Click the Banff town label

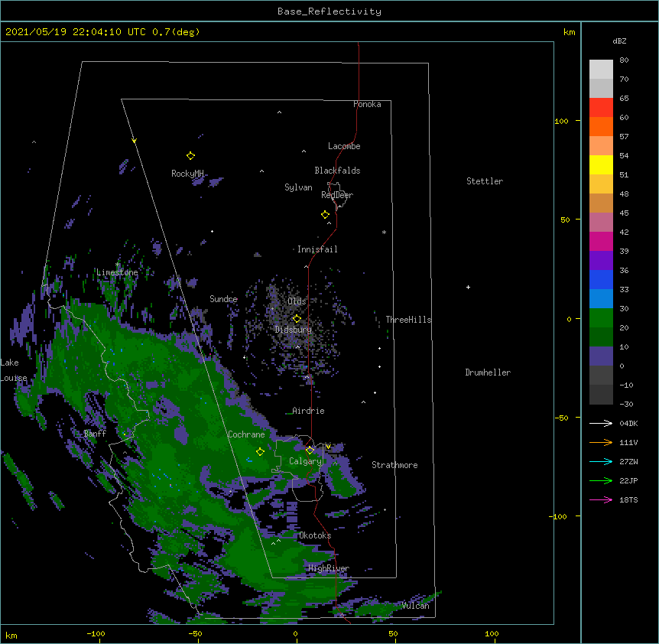point(95,434)
